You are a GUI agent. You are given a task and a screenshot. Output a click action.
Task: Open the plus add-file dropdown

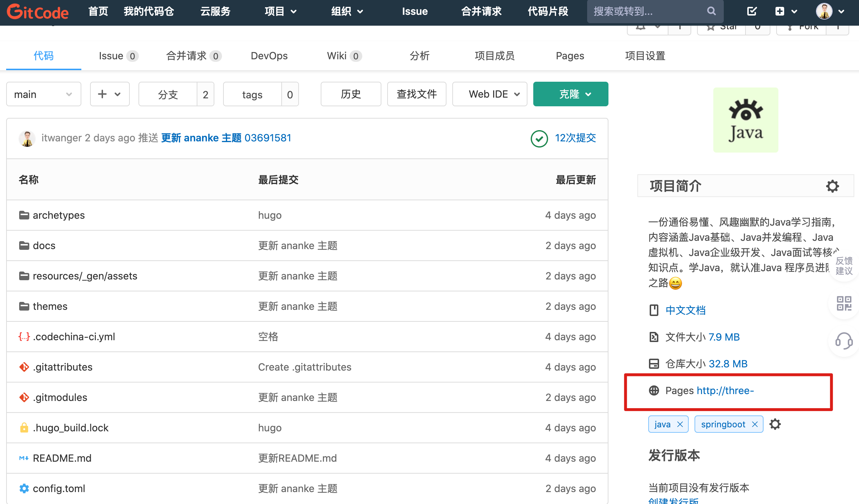110,94
